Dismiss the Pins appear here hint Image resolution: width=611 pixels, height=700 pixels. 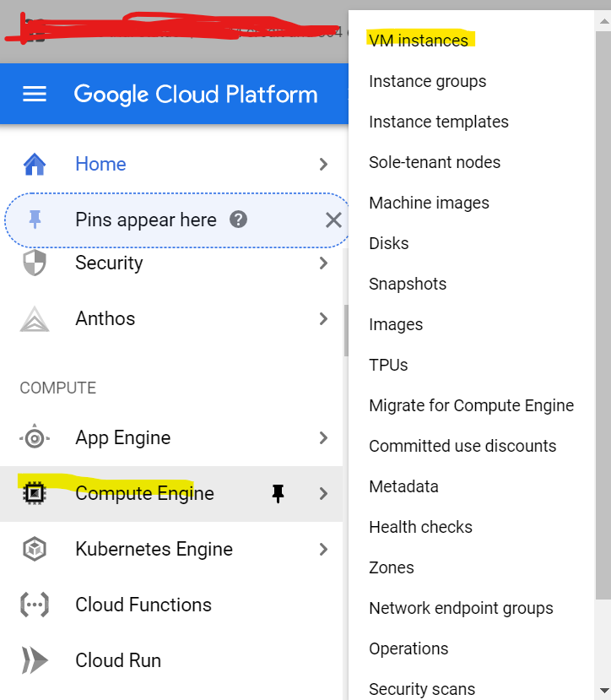coord(333,220)
